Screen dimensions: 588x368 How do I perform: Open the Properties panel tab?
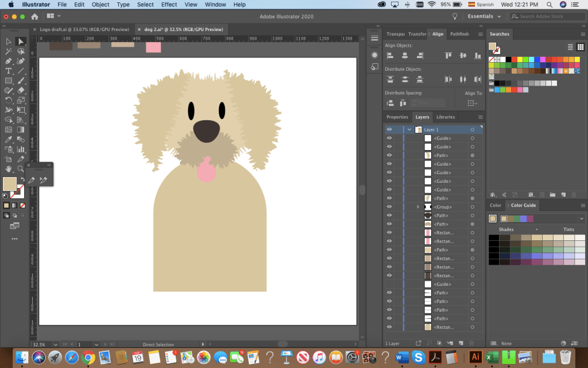[x=397, y=117]
